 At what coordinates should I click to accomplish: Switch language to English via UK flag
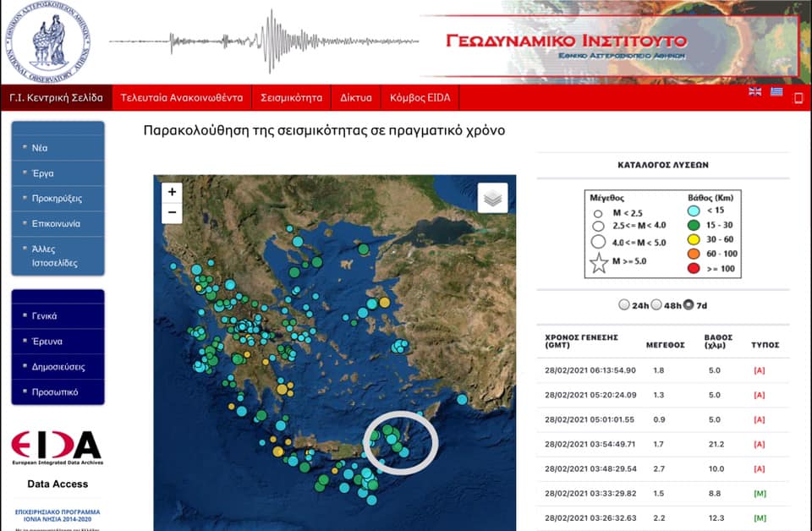755,92
